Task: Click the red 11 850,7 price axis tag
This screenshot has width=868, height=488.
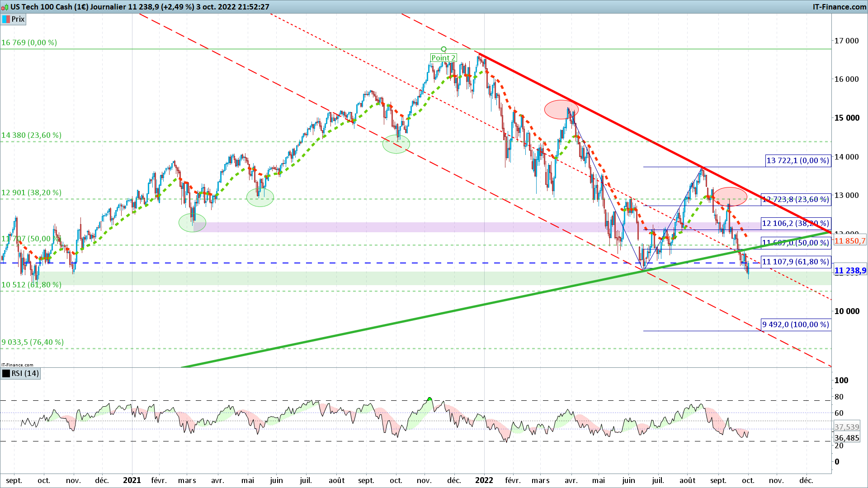Action: click(x=850, y=241)
